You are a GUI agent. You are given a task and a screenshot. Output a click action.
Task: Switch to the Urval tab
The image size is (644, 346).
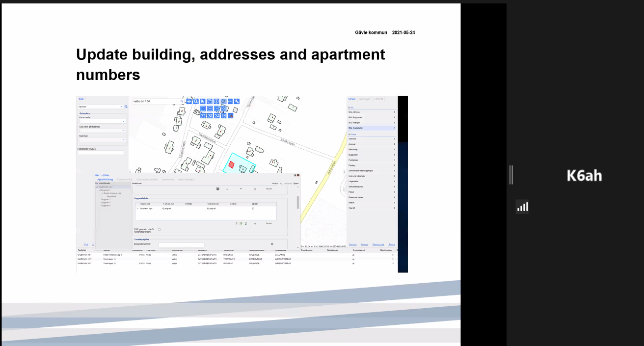coord(352,99)
